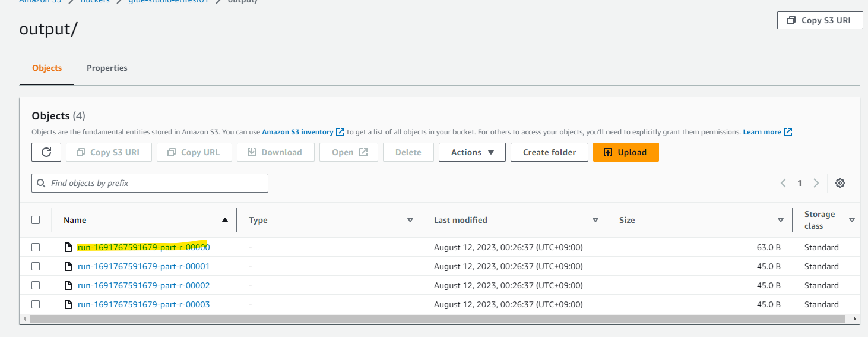Click the Create folder button
This screenshot has width=868, height=337.
click(x=549, y=152)
